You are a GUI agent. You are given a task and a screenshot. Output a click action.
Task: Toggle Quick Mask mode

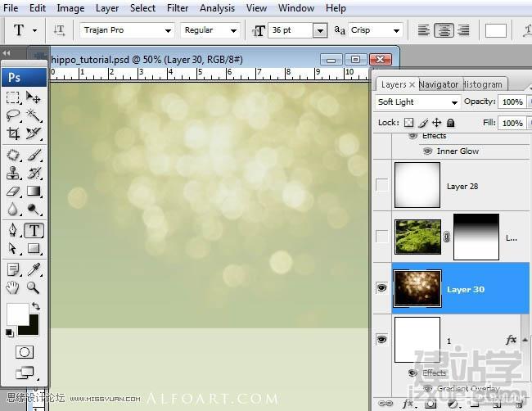(x=25, y=352)
